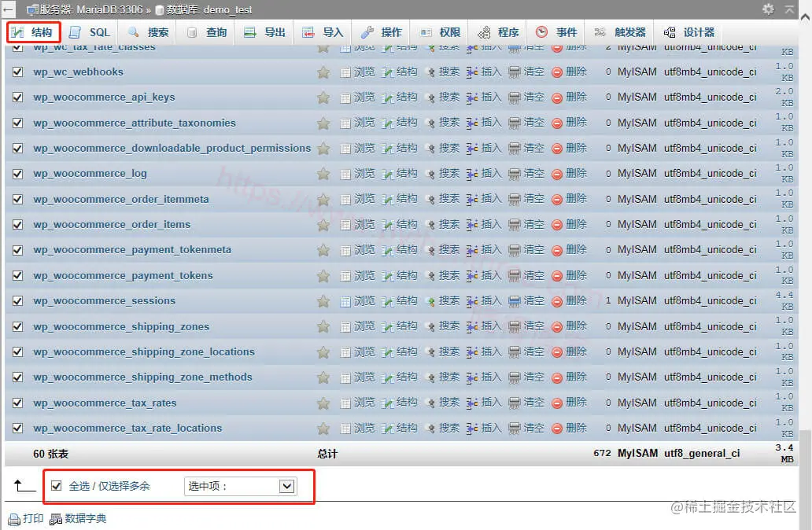
Task: Click the scroll-to-top arrow at bottom left
Action: (19, 487)
